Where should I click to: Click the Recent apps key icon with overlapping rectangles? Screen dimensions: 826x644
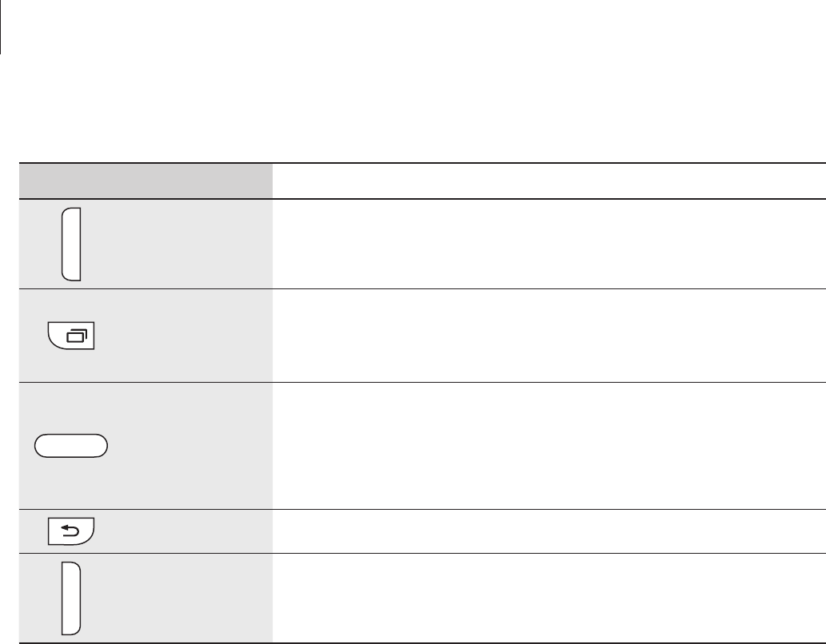pyautogui.click(x=71, y=336)
